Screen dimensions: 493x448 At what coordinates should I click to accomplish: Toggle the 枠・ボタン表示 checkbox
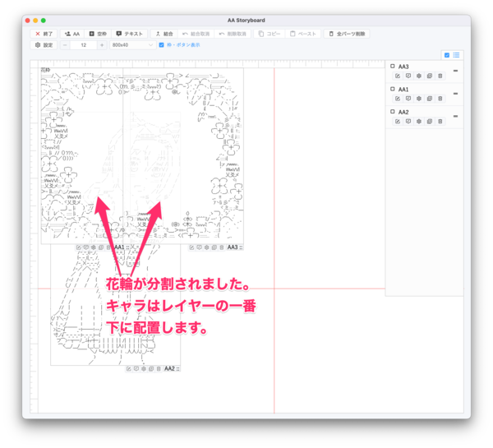point(162,45)
